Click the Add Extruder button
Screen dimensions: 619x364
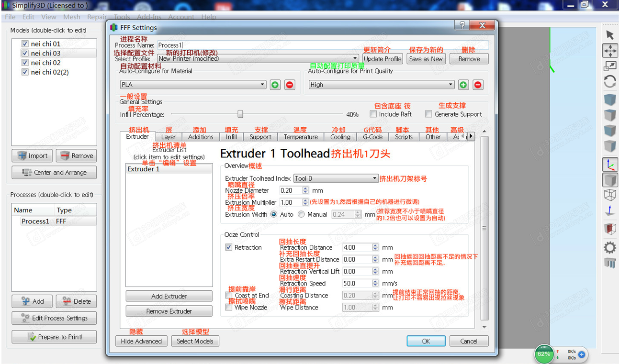coord(169,296)
